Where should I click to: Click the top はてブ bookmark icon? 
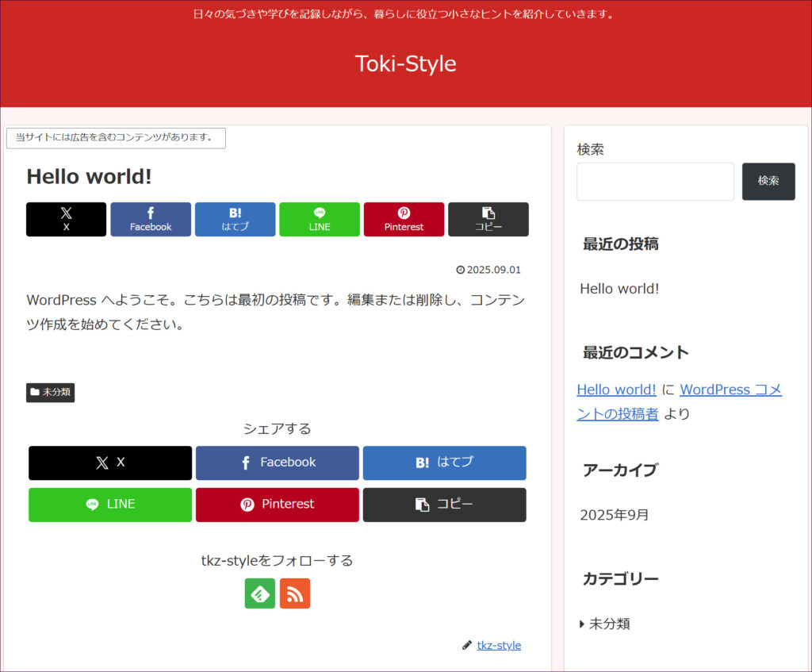(235, 219)
